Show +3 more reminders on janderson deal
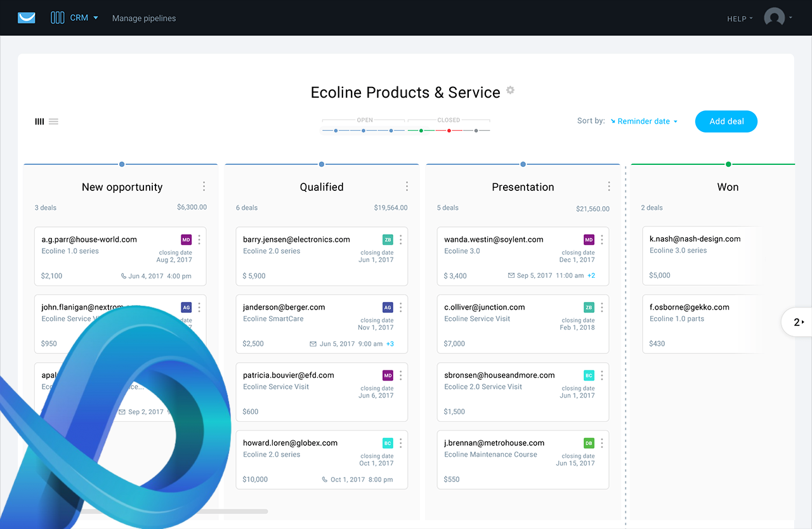This screenshot has height=529, width=812. [390, 344]
